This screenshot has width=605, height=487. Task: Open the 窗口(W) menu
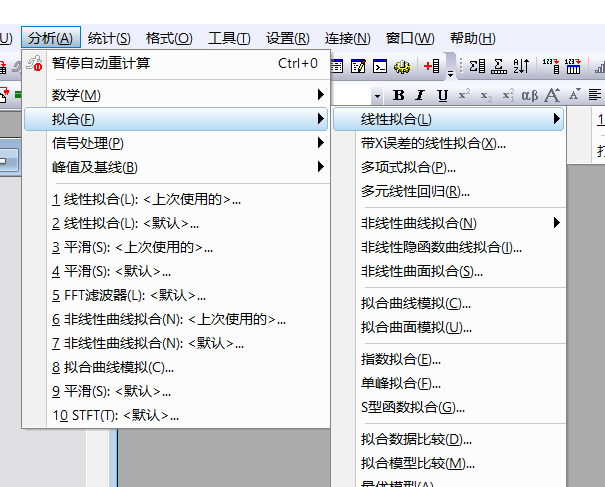pyautogui.click(x=410, y=38)
